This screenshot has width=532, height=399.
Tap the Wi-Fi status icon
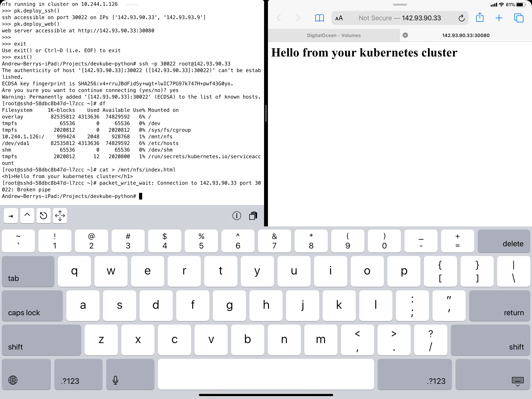(501, 4)
